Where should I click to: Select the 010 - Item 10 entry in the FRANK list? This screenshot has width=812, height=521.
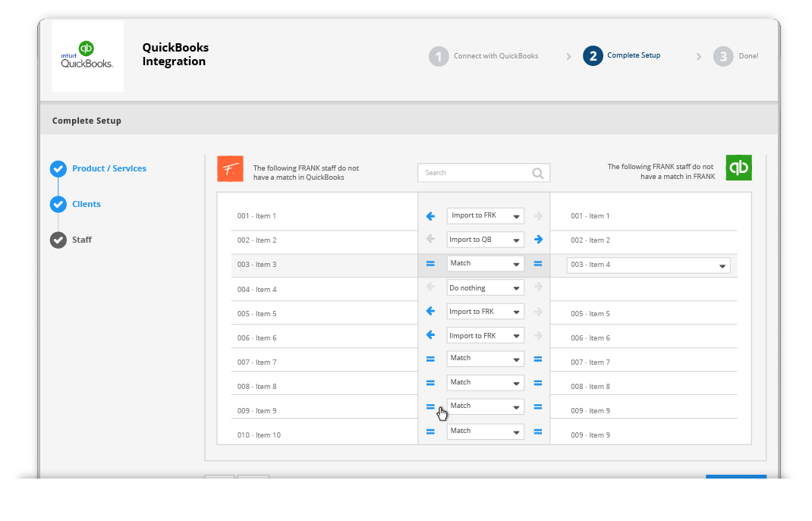[259, 435]
